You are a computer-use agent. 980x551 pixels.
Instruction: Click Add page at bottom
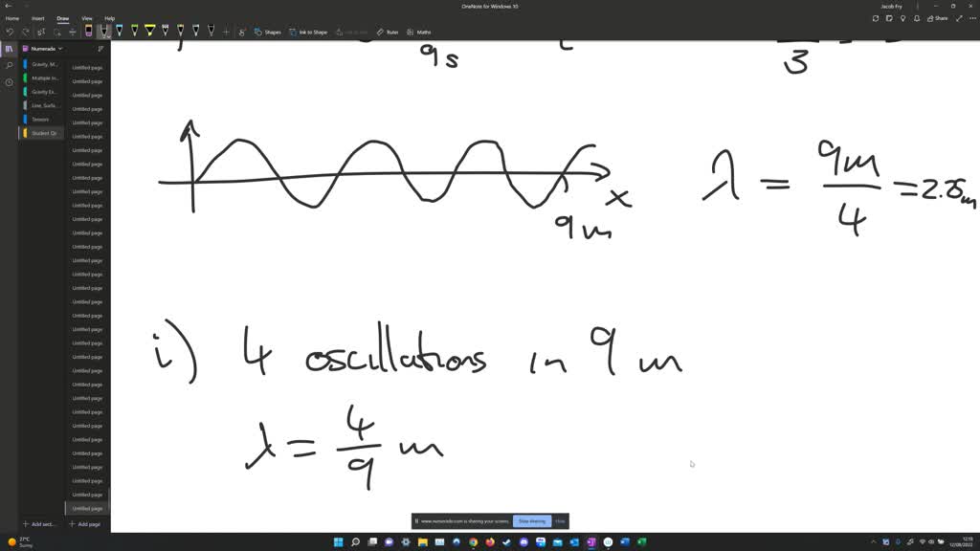[85, 524]
